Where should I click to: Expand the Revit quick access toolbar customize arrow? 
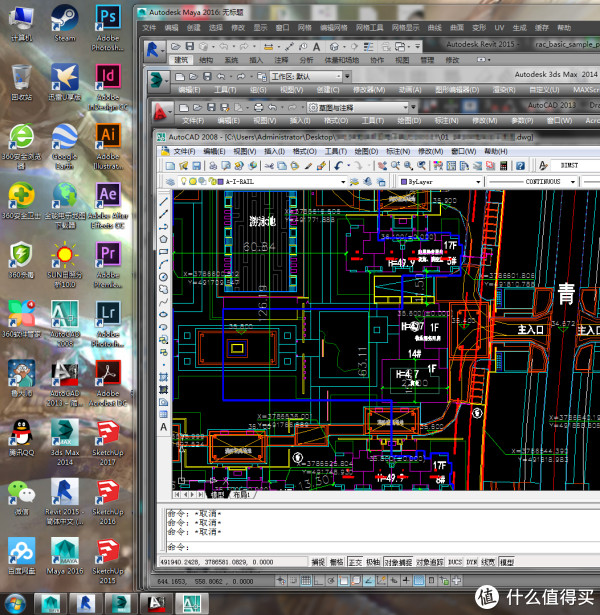(x=418, y=47)
